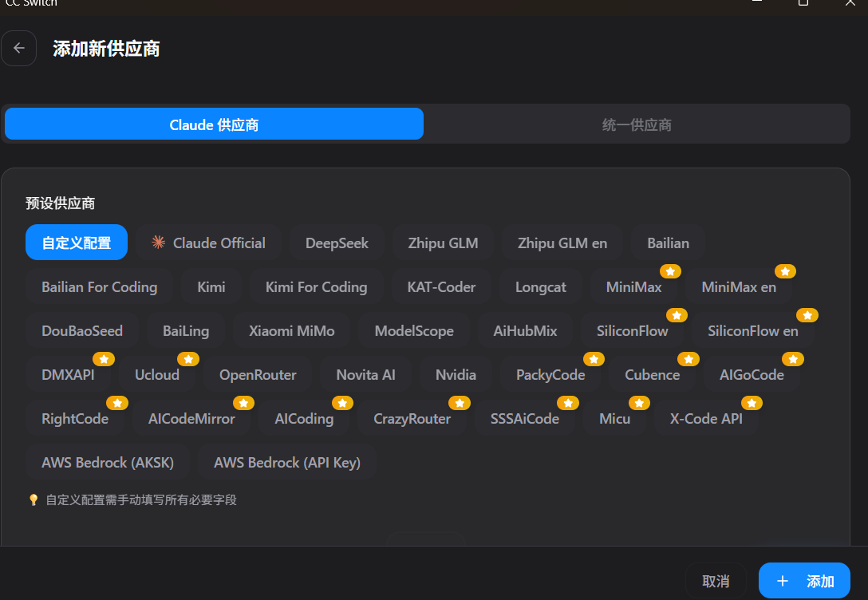Maximize the CC Switch window

pos(803,3)
